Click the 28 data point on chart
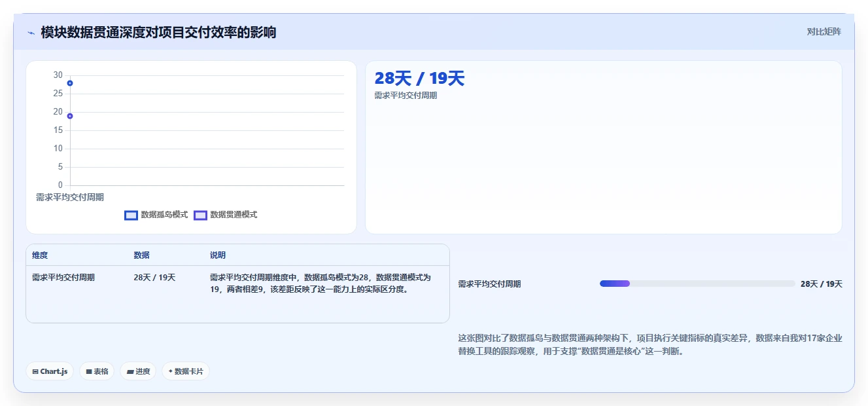868x406 pixels. click(x=70, y=83)
